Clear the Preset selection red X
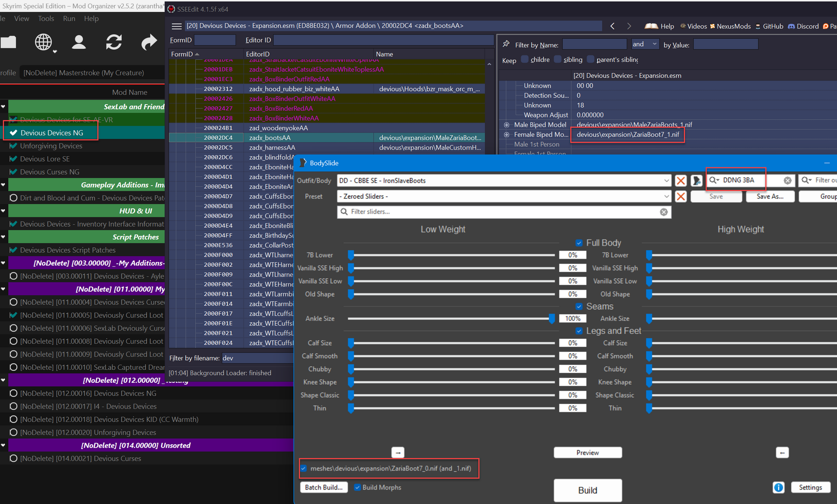Screen dimensions: 837x504 tap(680, 197)
